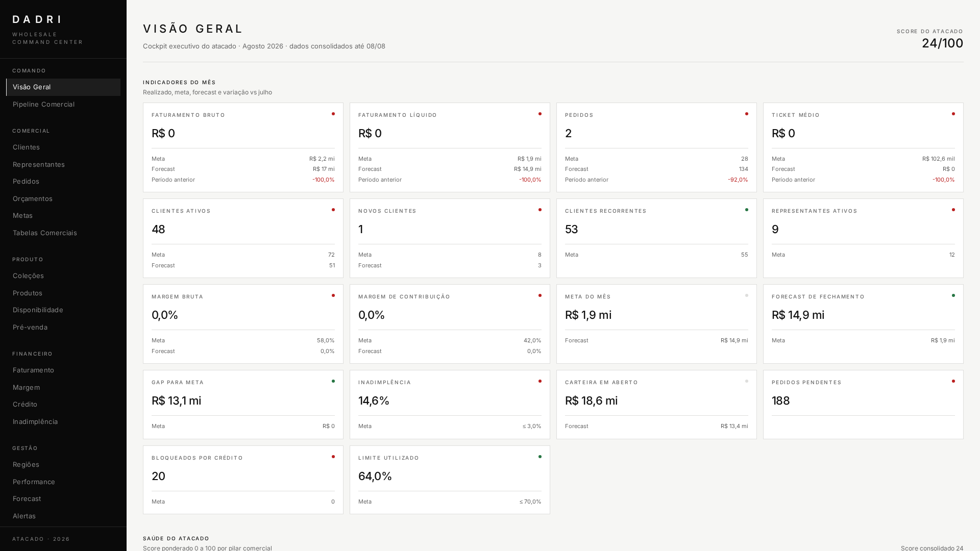This screenshot has height=551, width=980.
Task: Click Inadimplência card red status dot
Action: coord(540,381)
